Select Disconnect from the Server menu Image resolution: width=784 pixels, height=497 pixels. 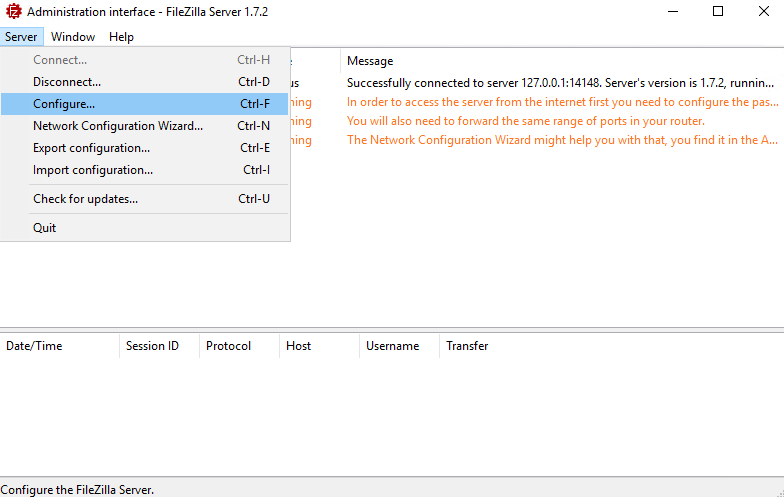67,82
